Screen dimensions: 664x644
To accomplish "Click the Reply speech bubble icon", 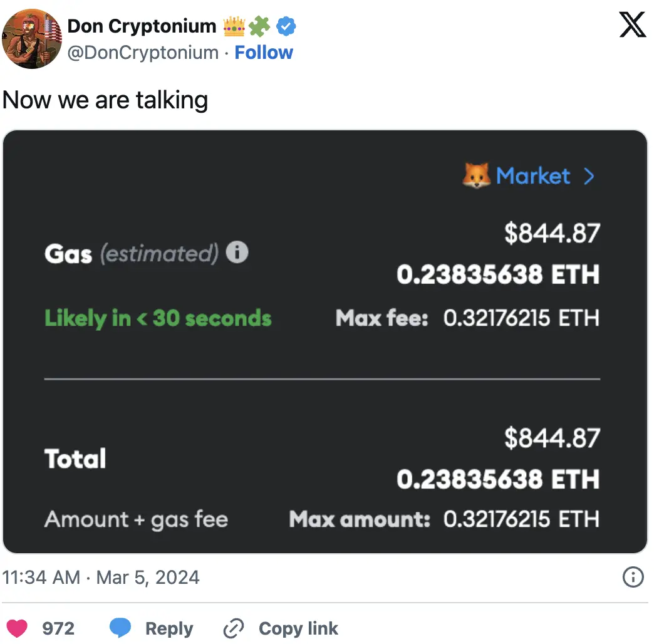I will (120, 628).
